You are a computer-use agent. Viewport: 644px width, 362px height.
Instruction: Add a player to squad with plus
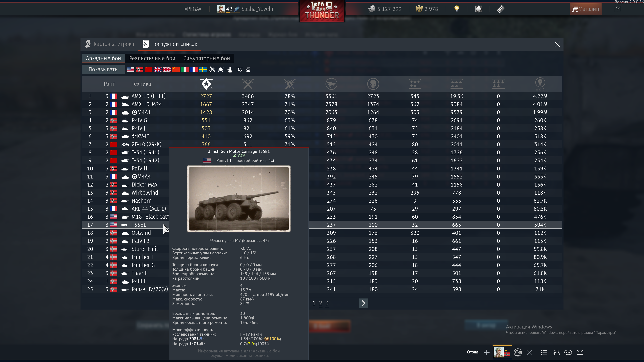[x=487, y=352]
